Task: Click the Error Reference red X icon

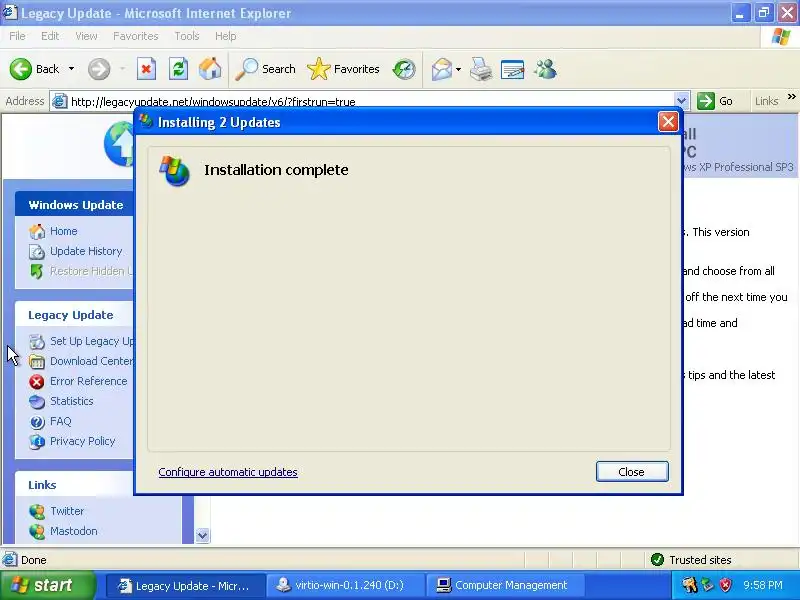Action: click(x=37, y=382)
